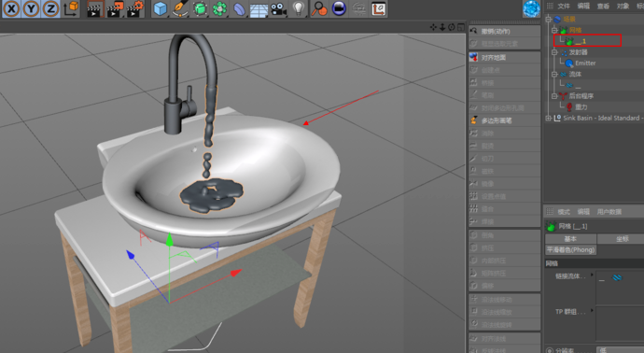Click the object manager grid handle icon
Viewport: 644px width, 353px height.
[550, 6]
